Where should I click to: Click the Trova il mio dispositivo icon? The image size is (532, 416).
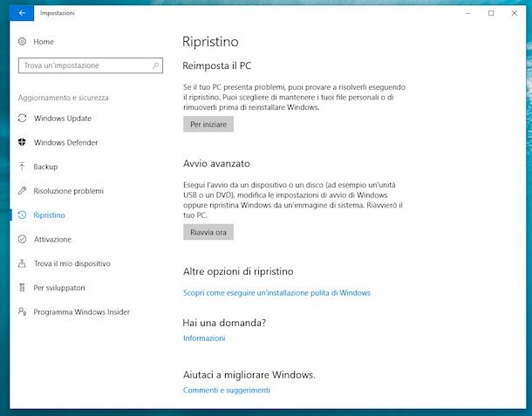pyautogui.click(x=22, y=263)
